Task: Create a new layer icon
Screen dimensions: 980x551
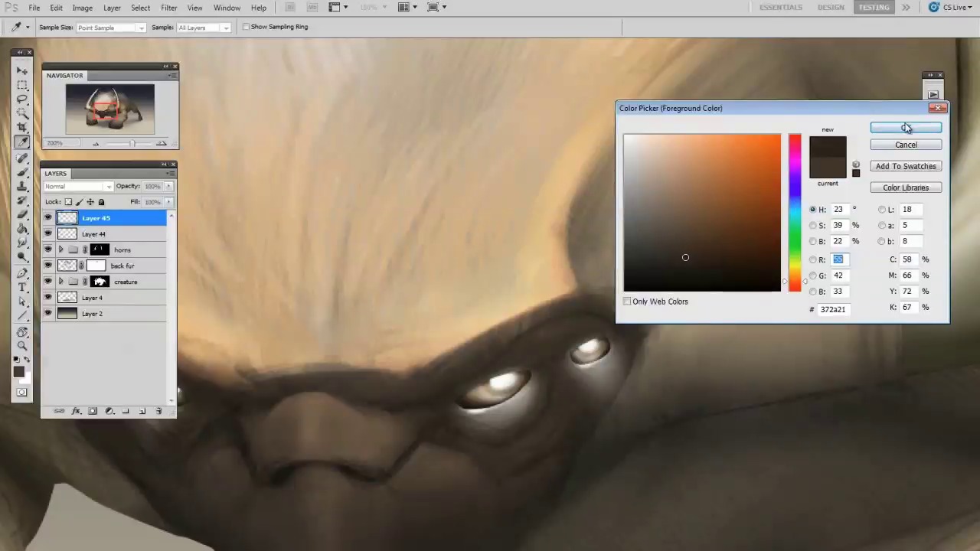Action: pyautogui.click(x=142, y=411)
